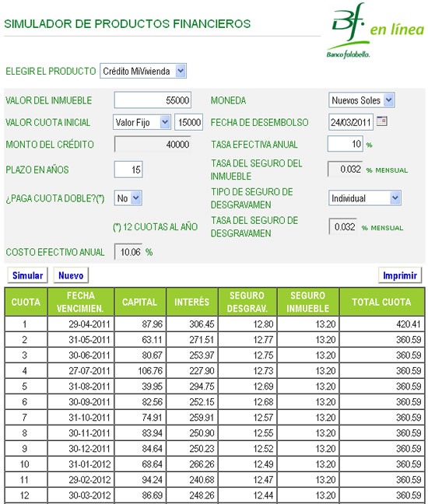Open the Tipo de Seguro Individual dropdown
This screenshot has width=428, height=504.
point(365,198)
